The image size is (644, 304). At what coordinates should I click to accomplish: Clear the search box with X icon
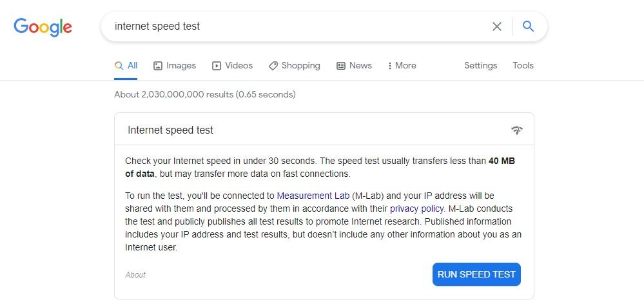497,26
